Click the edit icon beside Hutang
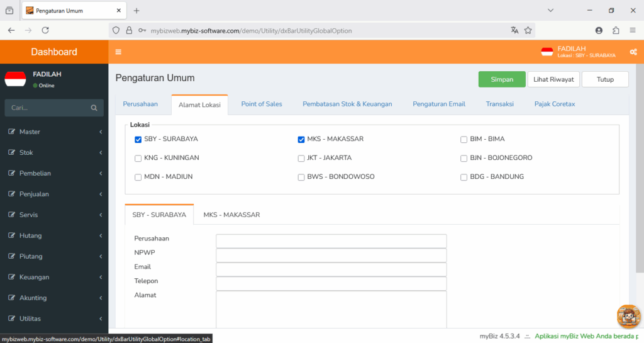Image resolution: width=644 pixels, height=343 pixels. coord(11,235)
